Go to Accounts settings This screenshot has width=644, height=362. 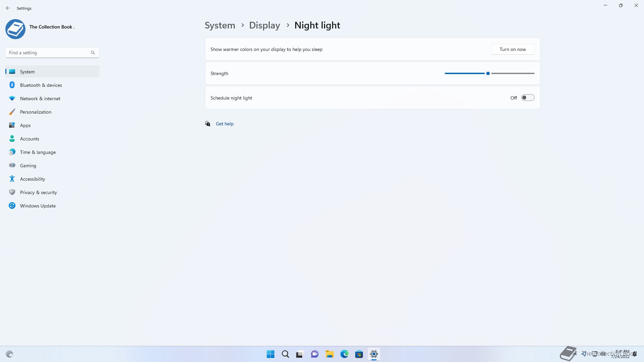[x=52, y=138]
